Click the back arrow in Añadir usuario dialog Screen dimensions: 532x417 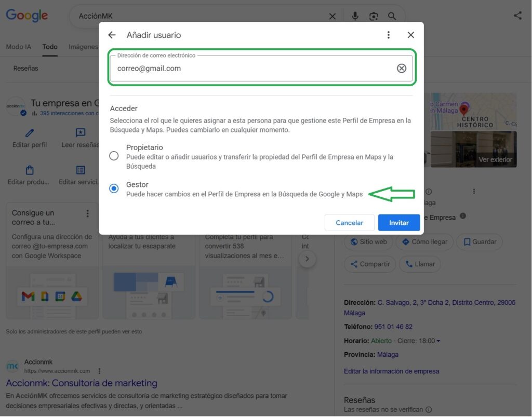click(x=112, y=35)
